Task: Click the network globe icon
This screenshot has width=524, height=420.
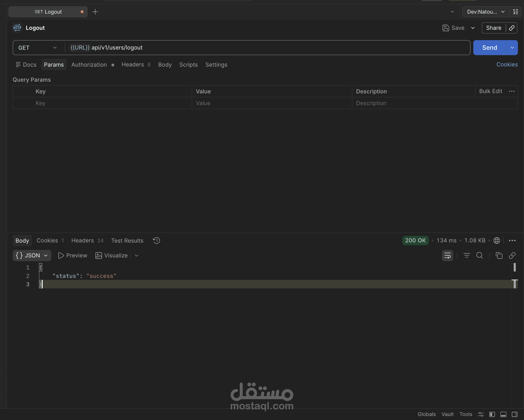Action: click(x=497, y=240)
